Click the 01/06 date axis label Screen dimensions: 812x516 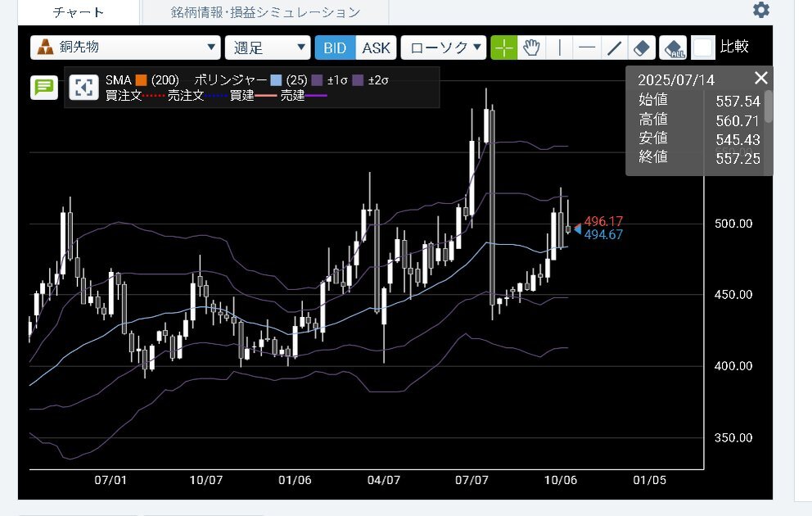[x=295, y=480]
